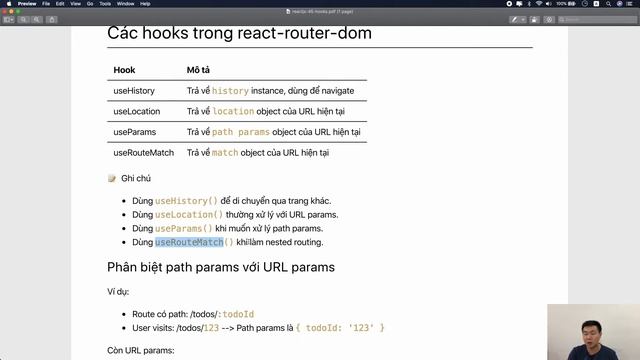Click the 'useParams' table cell
Viewport: 640px width, 360px height.
click(135, 132)
